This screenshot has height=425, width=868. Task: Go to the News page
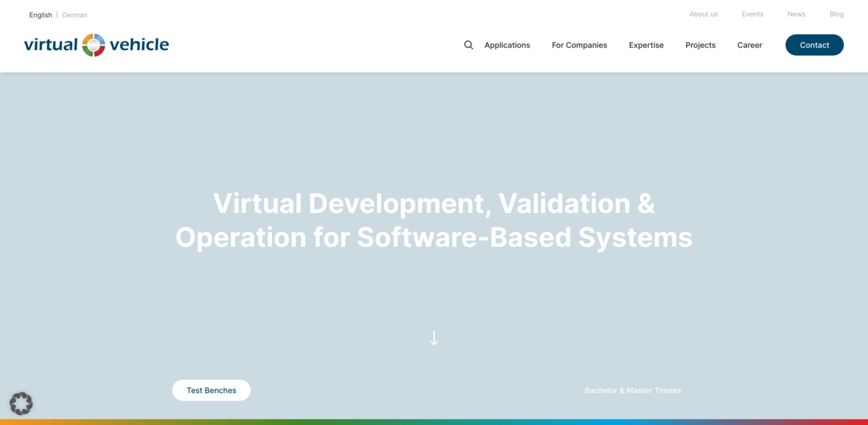tap(796, 14)
